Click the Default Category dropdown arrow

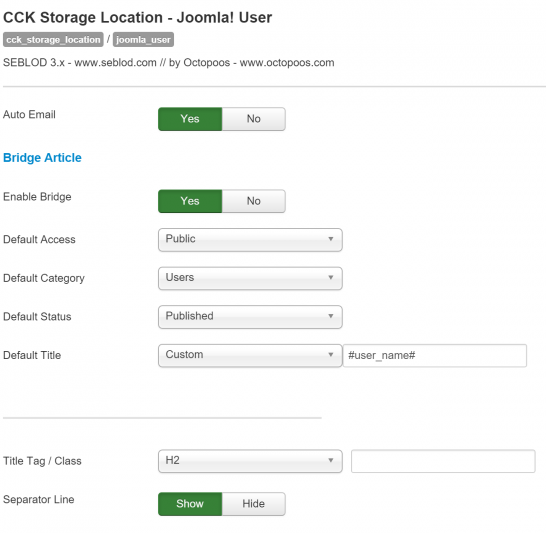pos(330,277)
